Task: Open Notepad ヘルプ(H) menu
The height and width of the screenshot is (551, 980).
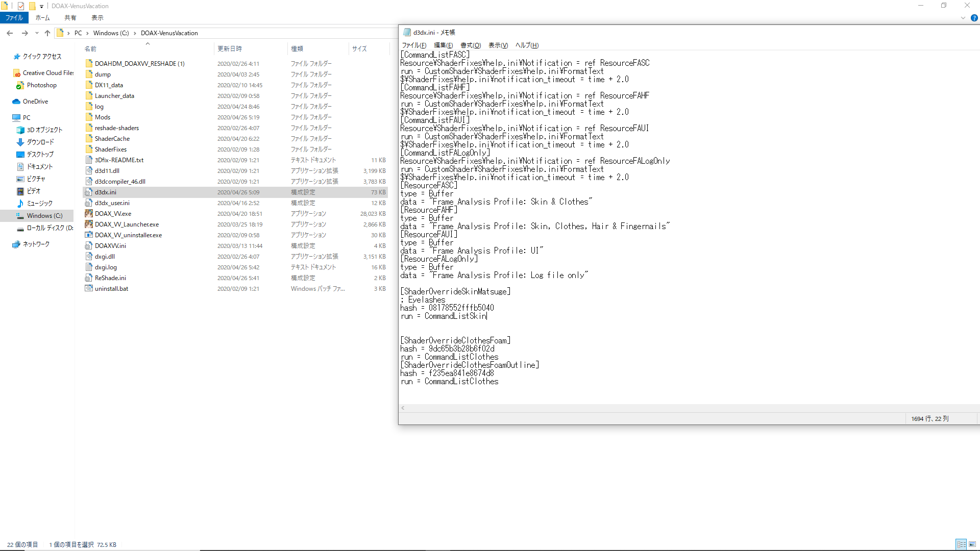Action: 527,45
